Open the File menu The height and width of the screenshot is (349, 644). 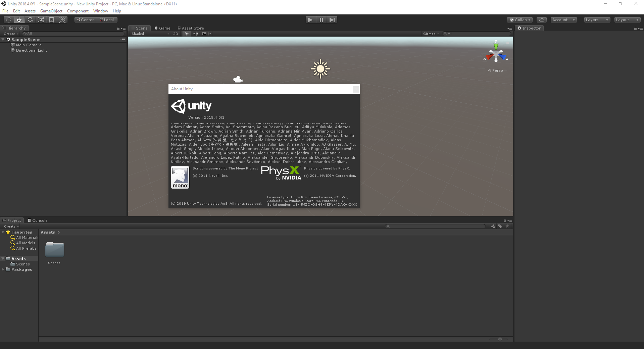point(5,11)
